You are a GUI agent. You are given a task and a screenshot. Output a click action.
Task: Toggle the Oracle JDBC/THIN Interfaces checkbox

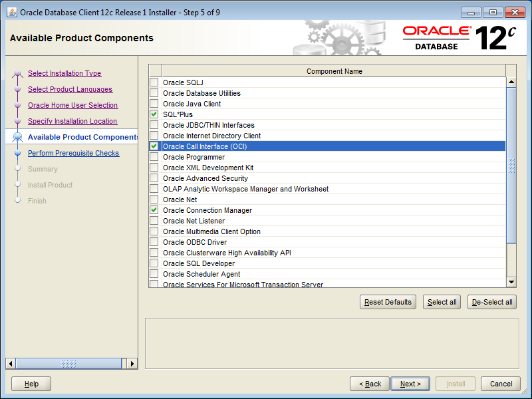tap(154, 124)
